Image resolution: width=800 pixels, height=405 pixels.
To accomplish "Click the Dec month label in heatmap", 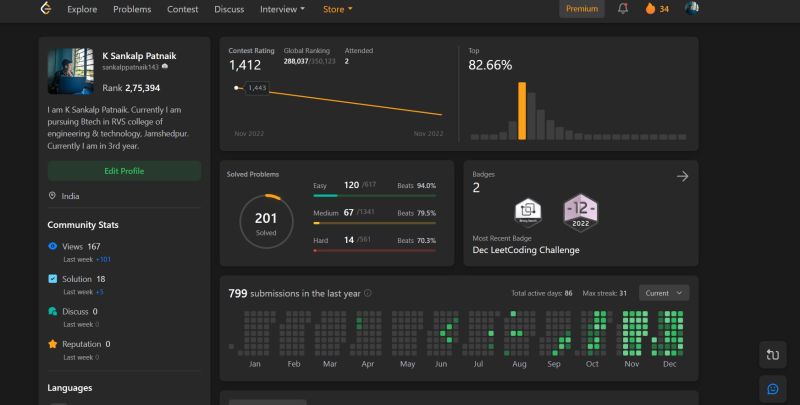I will click(x=669, y=364).
